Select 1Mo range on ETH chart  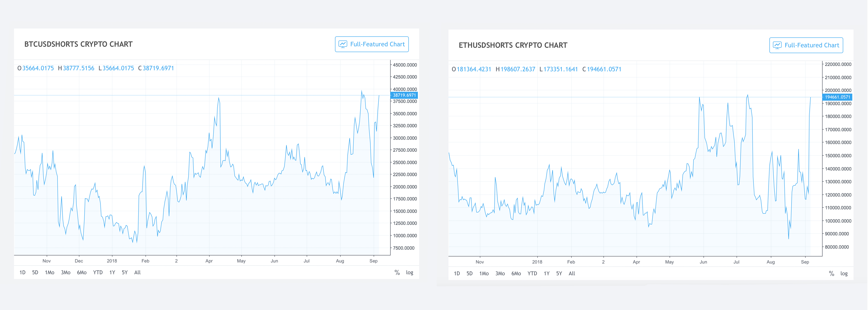pyautogui.click(x=484, y=274)
